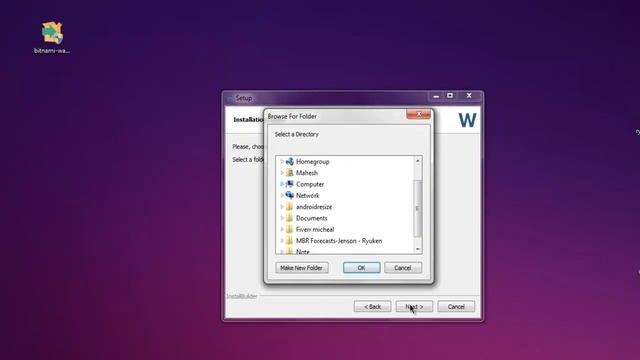Select the Computer text label
Screen dimensions: 640x360
[310, 184]
